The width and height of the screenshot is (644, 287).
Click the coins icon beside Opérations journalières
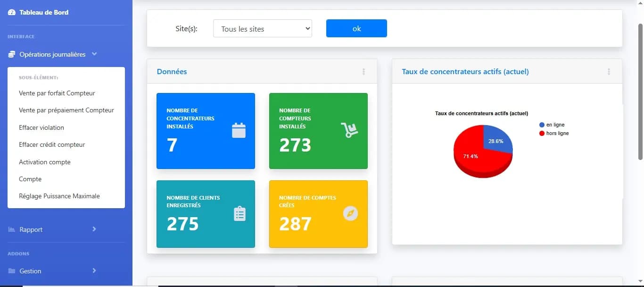click(12, 54)
